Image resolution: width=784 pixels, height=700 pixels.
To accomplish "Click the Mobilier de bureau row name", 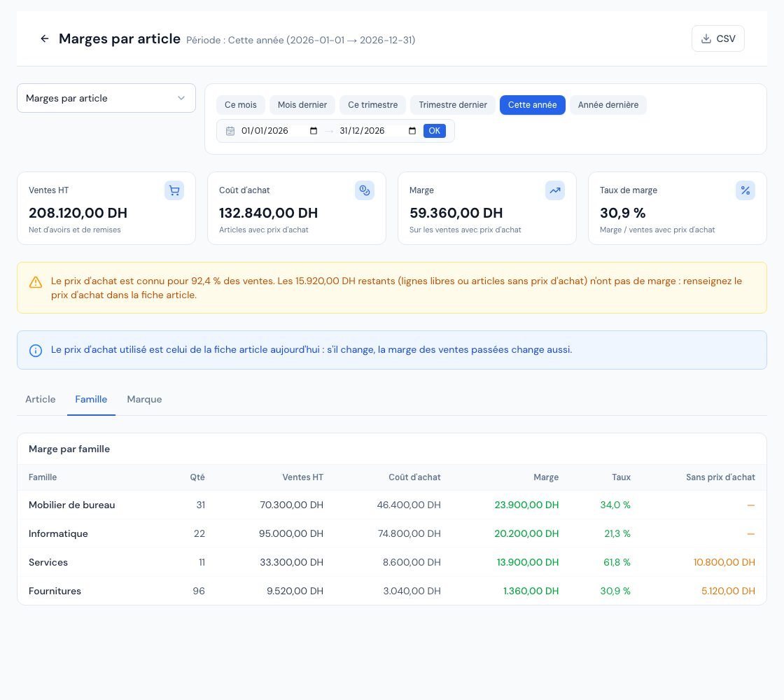I will 71,505.
